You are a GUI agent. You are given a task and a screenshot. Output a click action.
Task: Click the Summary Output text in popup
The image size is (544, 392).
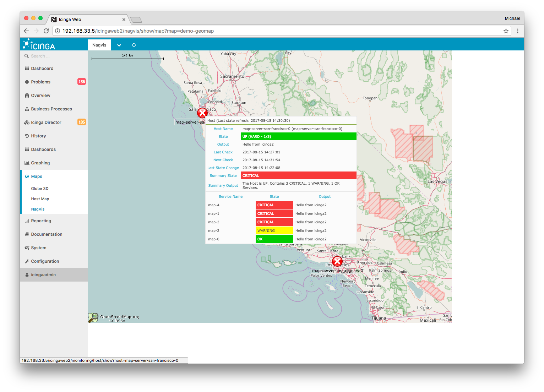[291, 185]
